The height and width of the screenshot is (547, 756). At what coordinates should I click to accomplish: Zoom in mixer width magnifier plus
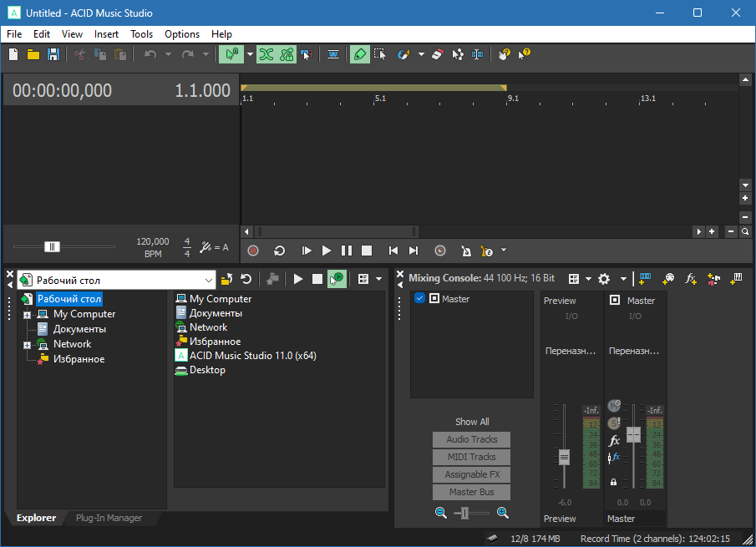(x=502, y=513)
